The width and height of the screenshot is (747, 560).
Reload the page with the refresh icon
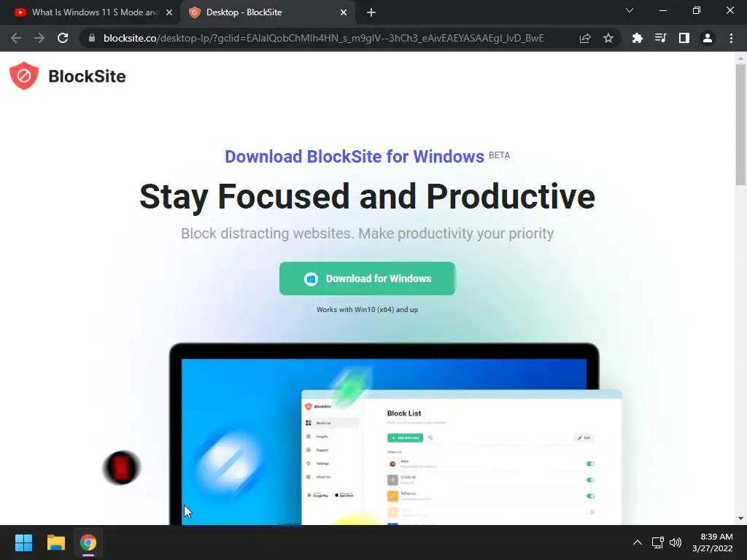(x=63, y=38)
